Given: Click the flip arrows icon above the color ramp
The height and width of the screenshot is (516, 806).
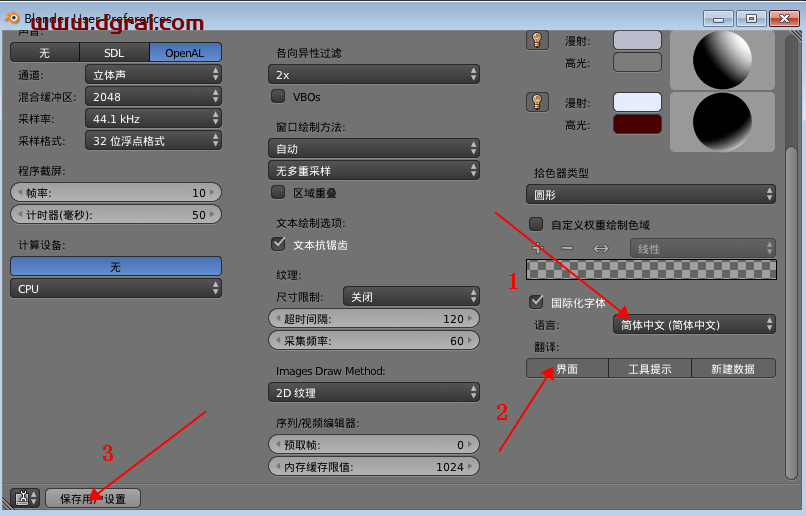Looking at the screenshot, I should pos(601,248).
